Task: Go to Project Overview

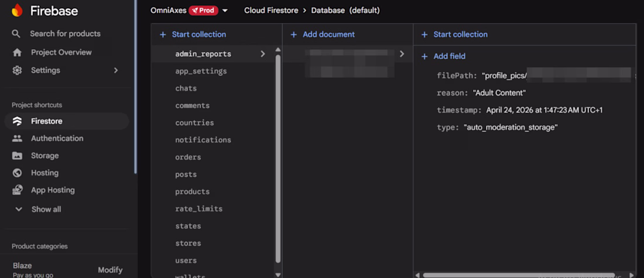Action: (61, 53)
